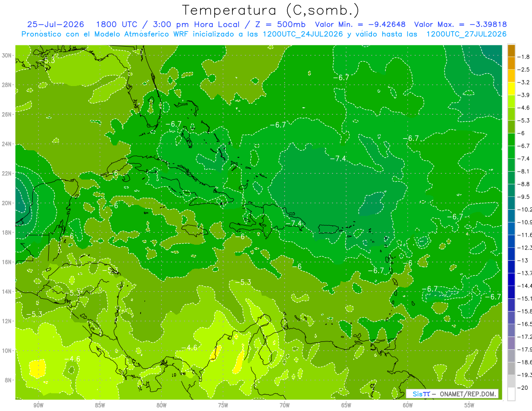This screenshot has width=532, height=411.
Task: Click the -17.2 label on the color scale
Action: coord(525,337)
